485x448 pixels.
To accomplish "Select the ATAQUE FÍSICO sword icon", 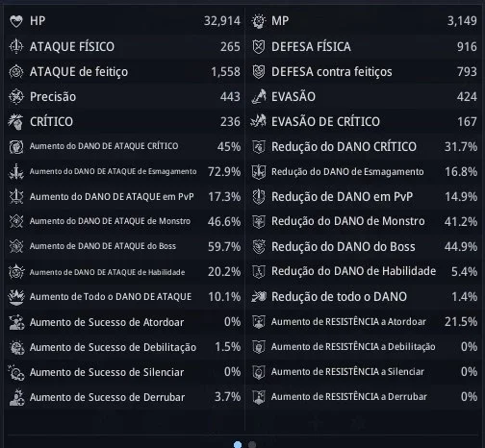I will pyautogui.click(x=16, y=46).
